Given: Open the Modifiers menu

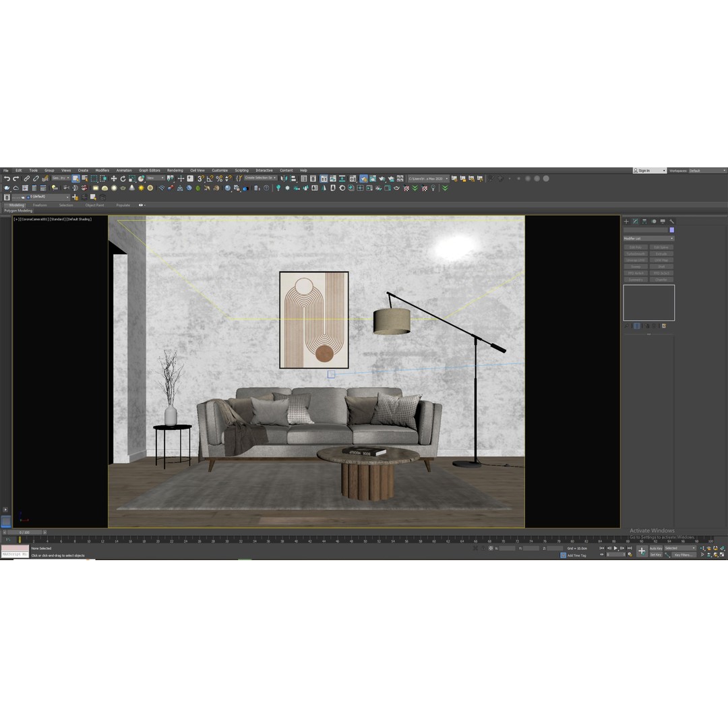Looking at the screenshot, I should (x=102, y=171).
